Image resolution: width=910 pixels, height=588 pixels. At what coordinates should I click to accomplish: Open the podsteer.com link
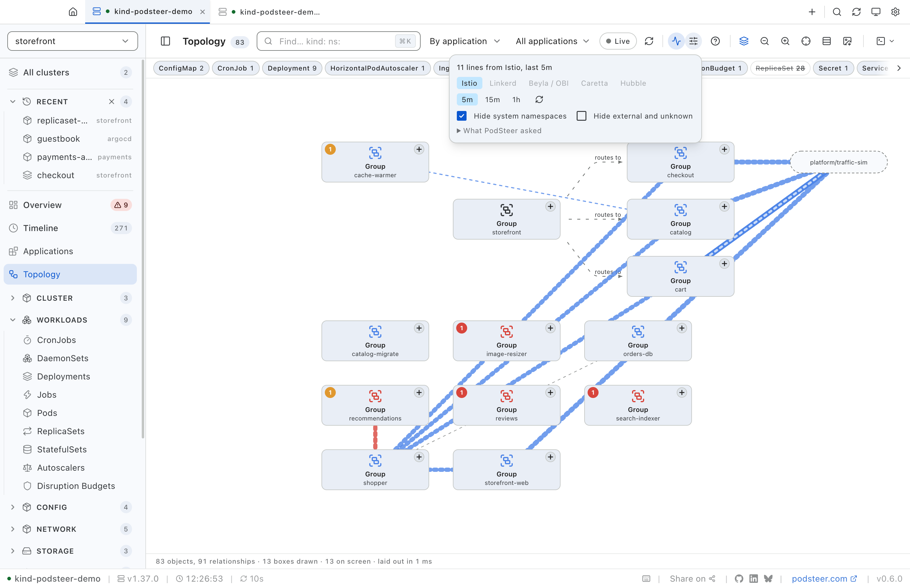coord(824,579)
